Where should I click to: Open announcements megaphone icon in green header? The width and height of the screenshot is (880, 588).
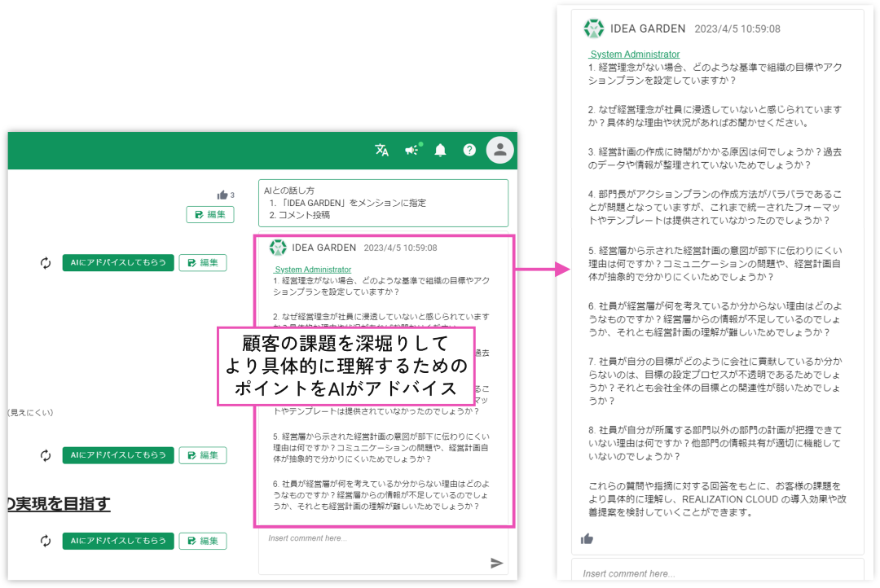(x=412, y=150)
